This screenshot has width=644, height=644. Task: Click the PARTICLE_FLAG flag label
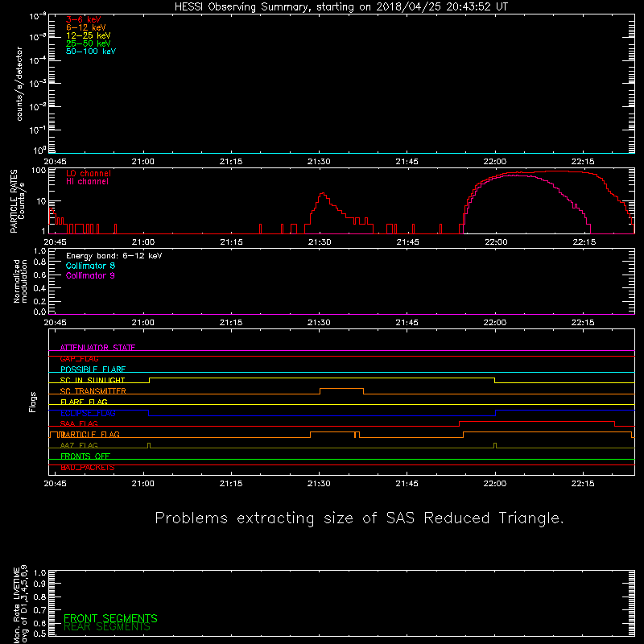pos(89,435)
